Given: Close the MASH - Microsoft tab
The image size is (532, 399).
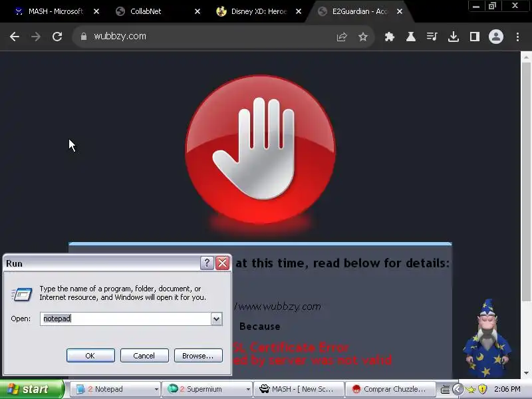Looking at the screenshot, I should coord(96,11).
